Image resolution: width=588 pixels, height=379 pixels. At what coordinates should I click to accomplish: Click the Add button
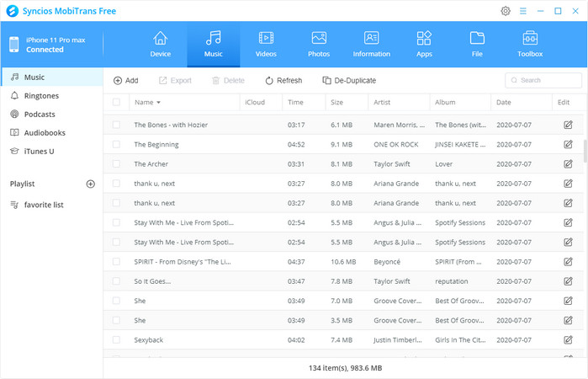[x=125, y=80]
